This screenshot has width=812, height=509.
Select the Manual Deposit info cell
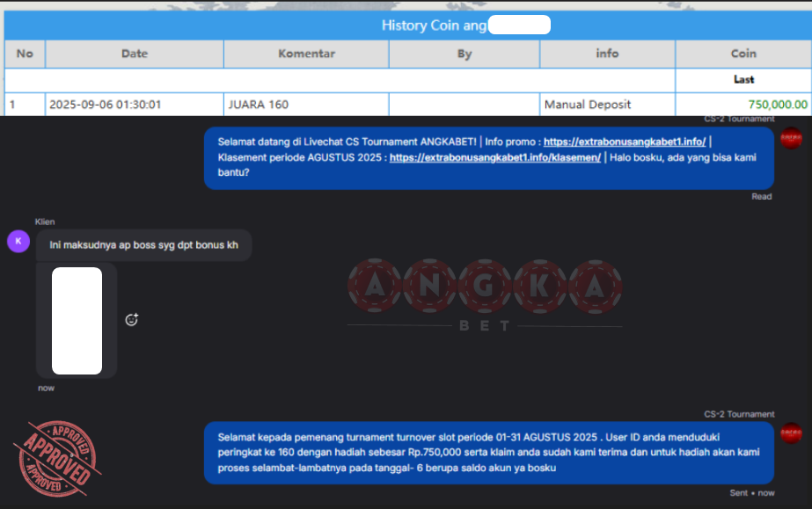[607, 105]
